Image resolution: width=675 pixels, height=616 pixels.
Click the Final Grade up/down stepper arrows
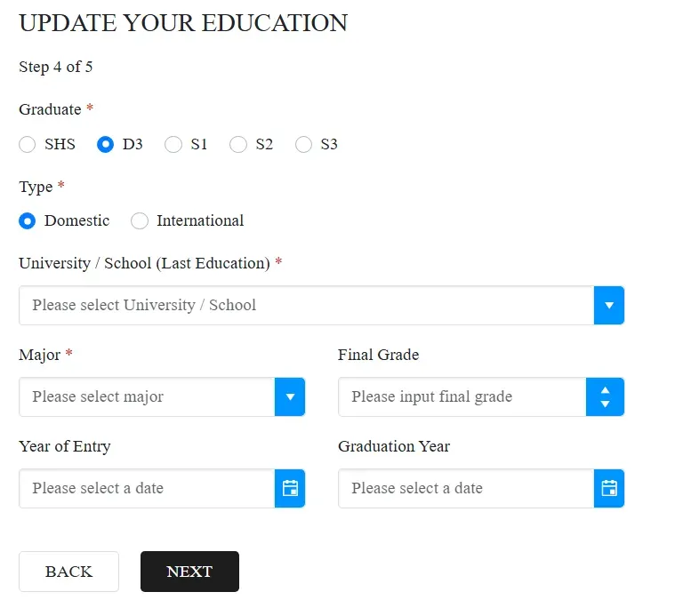605,396
